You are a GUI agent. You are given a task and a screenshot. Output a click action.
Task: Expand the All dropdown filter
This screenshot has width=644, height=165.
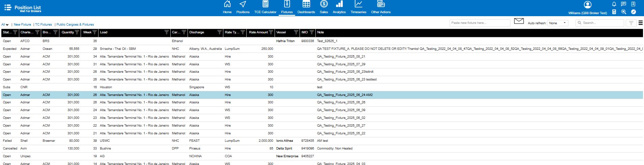pos(5,25)
